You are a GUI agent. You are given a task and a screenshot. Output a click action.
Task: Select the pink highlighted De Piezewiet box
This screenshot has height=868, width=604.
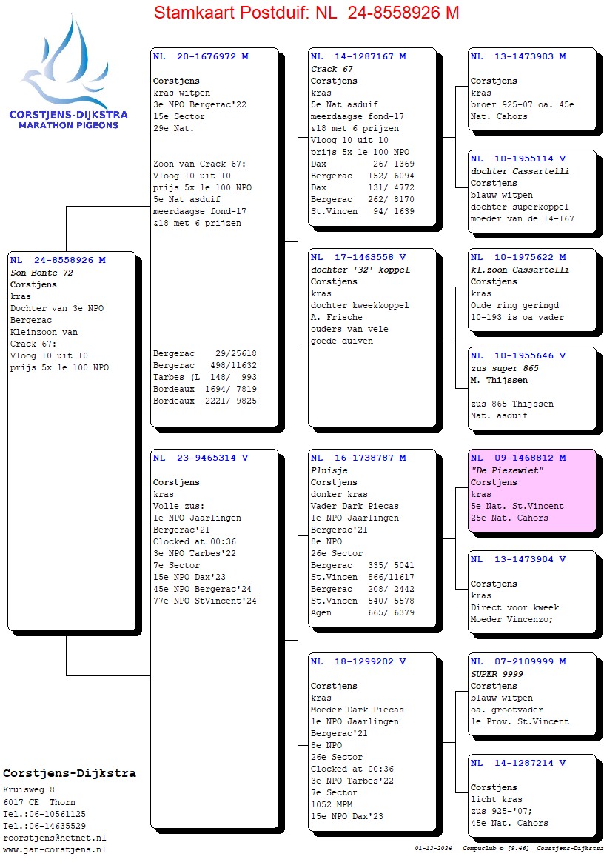(531, 490)
